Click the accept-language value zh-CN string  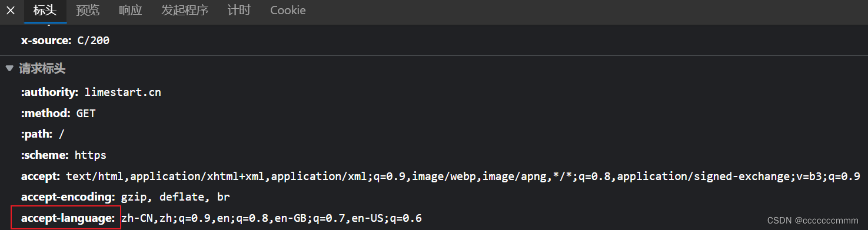271,218
